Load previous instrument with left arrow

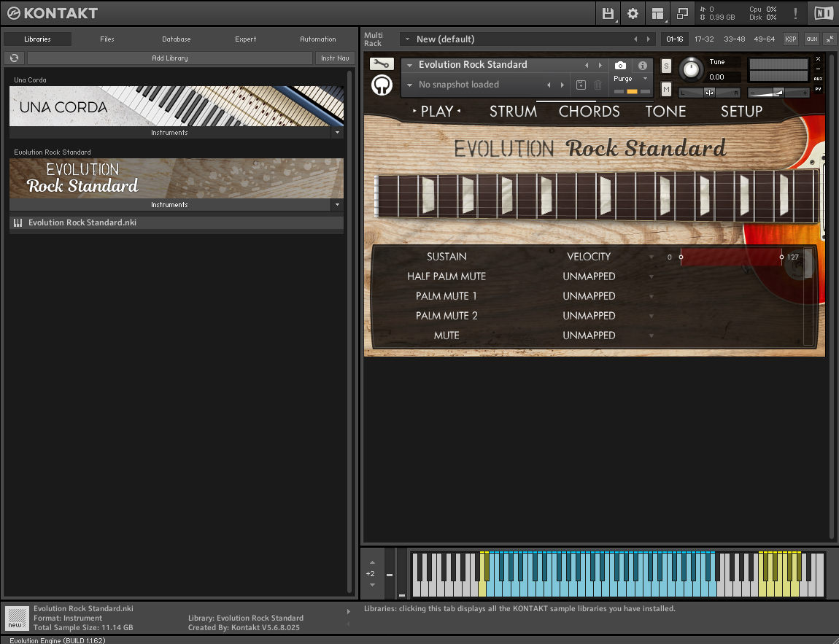[587, 65]
